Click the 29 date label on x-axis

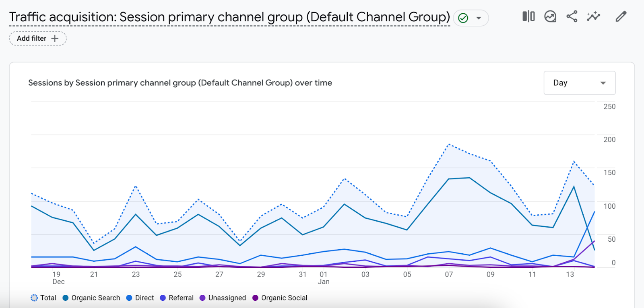pos(261,274)
